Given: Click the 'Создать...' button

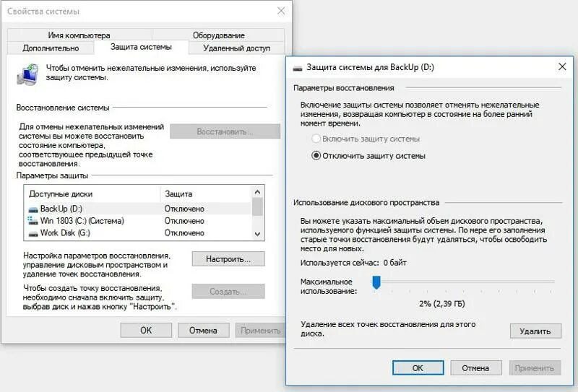Looking at the screenshot, I should 228,292.
